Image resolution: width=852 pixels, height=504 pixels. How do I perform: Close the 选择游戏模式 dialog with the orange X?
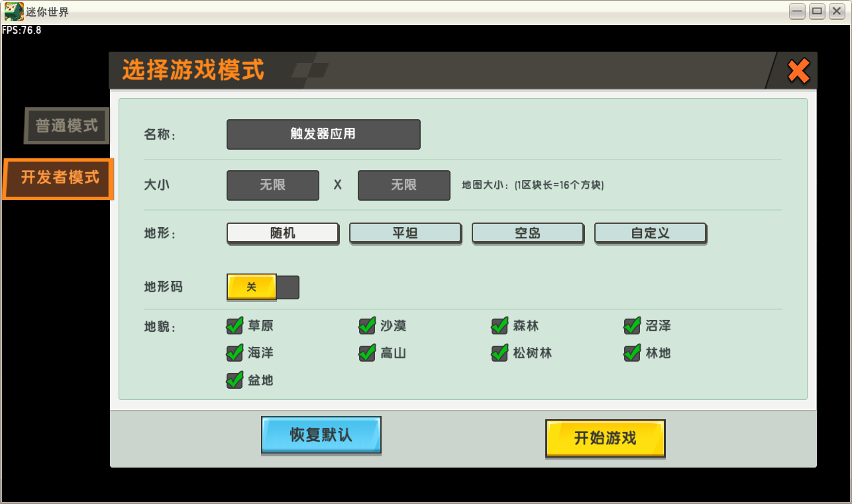tap(798, 71)
